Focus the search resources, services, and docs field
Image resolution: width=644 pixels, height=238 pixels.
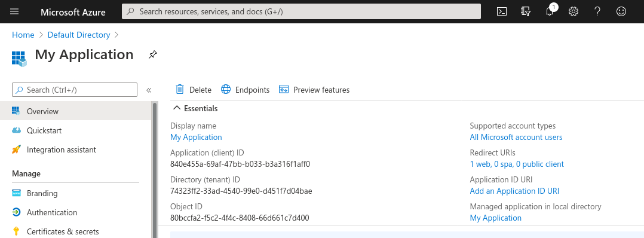click(x=302, y=11)
